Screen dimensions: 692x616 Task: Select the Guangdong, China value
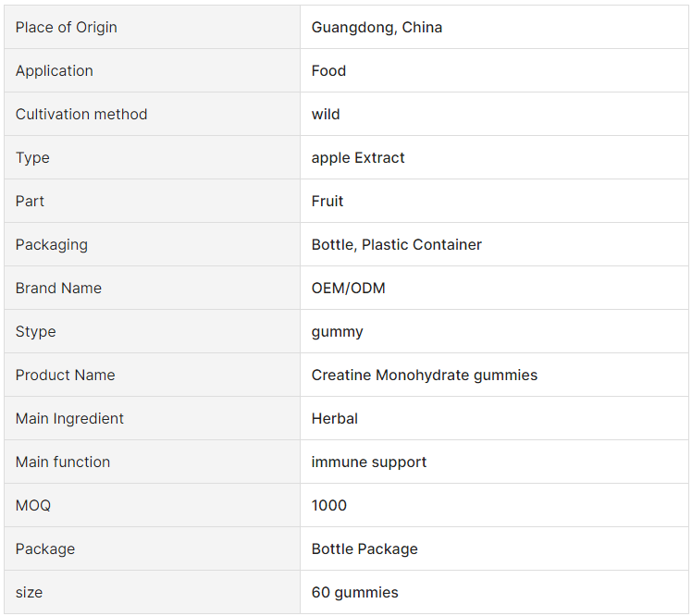[377, 28]
